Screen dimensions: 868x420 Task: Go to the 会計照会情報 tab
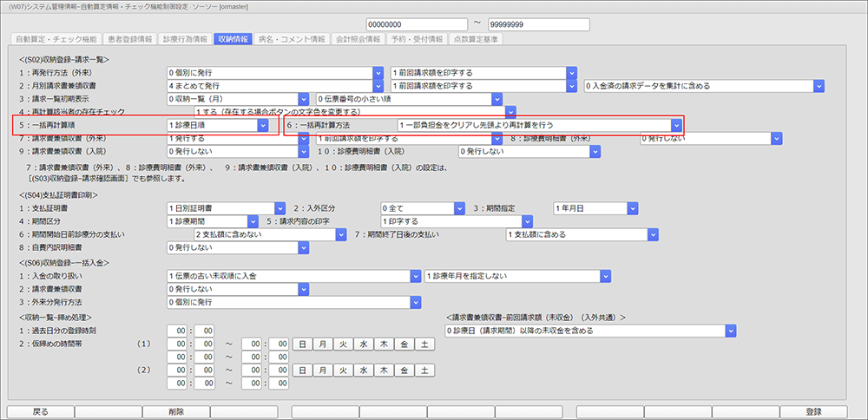(358, 39)
